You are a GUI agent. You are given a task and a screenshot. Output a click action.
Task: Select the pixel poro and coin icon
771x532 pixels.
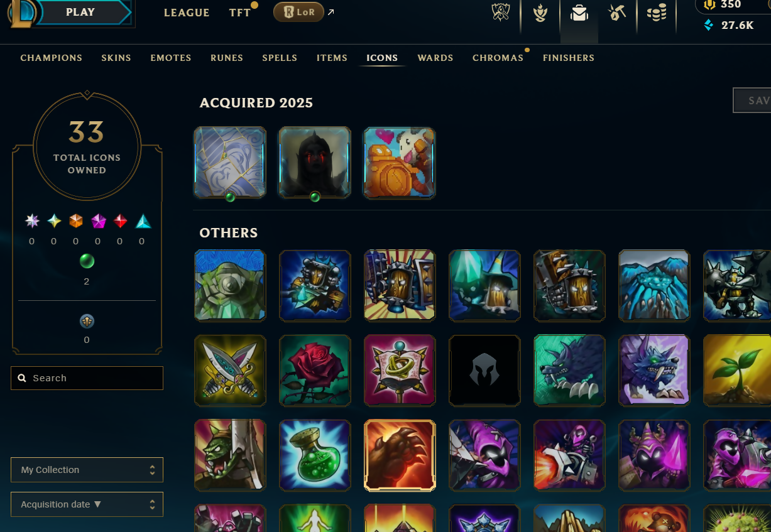pyautogui.click(x=400, y=162)
